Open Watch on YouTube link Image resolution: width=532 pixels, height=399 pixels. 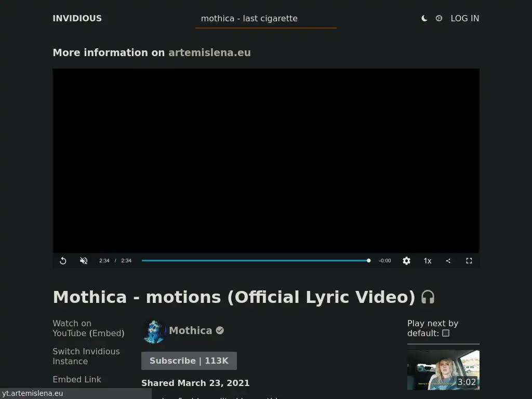(72, 328)
